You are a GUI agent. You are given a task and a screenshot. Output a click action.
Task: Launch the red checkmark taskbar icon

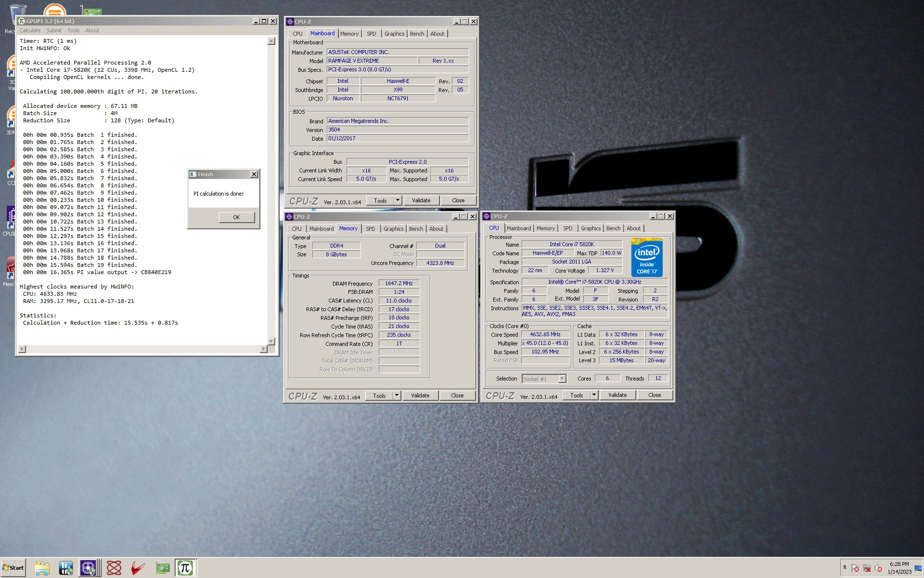138,568
